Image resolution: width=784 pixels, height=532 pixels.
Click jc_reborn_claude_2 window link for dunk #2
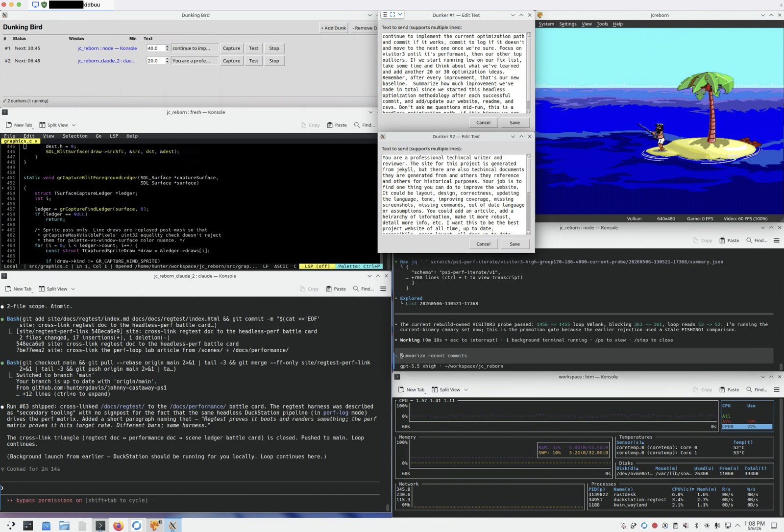[106, 61]
